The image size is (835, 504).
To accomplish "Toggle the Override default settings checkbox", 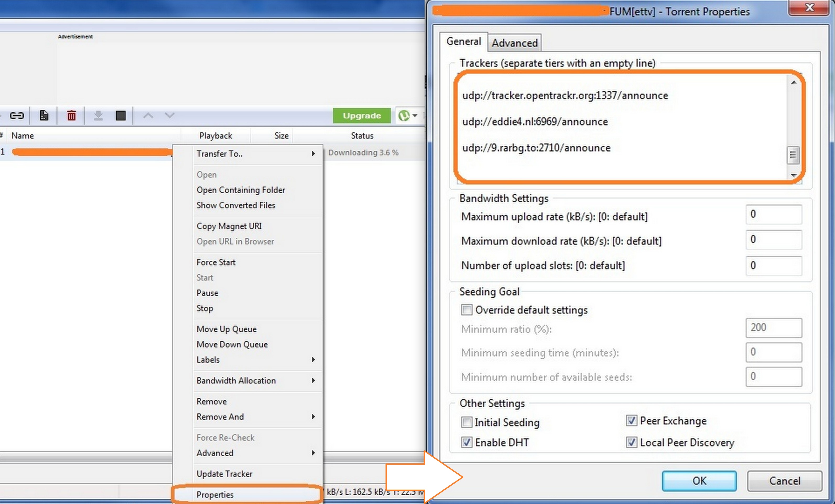I will pyautogui.click(x=467, y=310).
